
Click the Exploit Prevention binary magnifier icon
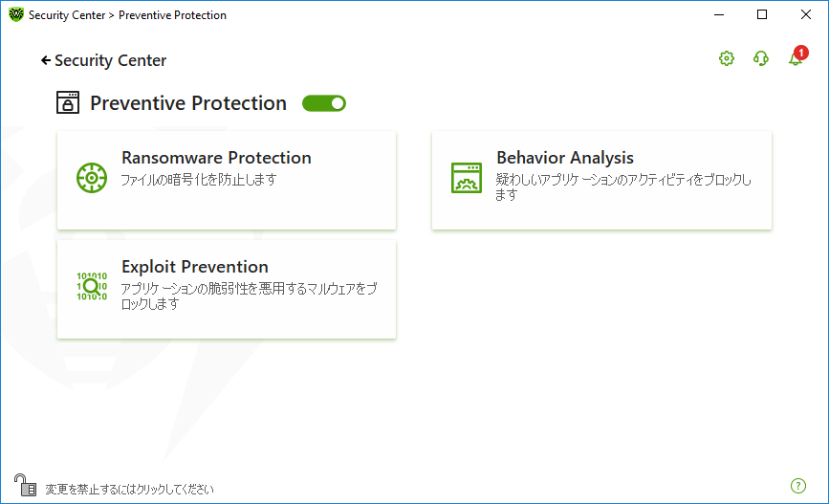click(x=92, y=287)
